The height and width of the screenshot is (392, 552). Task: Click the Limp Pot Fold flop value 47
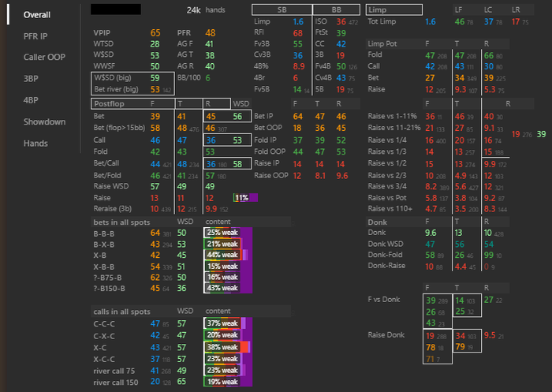tap(430, 55)
